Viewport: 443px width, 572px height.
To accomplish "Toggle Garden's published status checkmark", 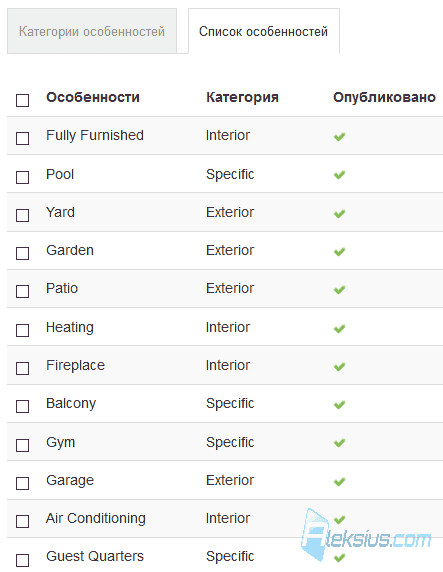I will [339, 251].
